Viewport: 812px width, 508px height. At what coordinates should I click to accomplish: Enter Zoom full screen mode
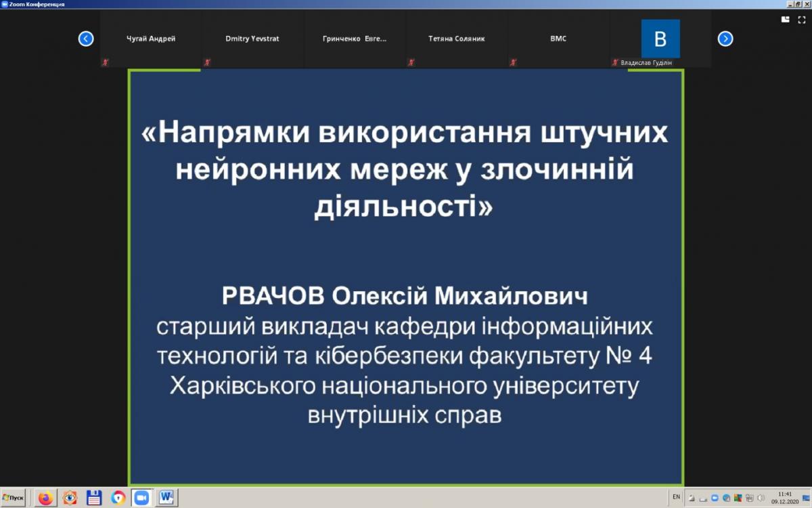802,20
